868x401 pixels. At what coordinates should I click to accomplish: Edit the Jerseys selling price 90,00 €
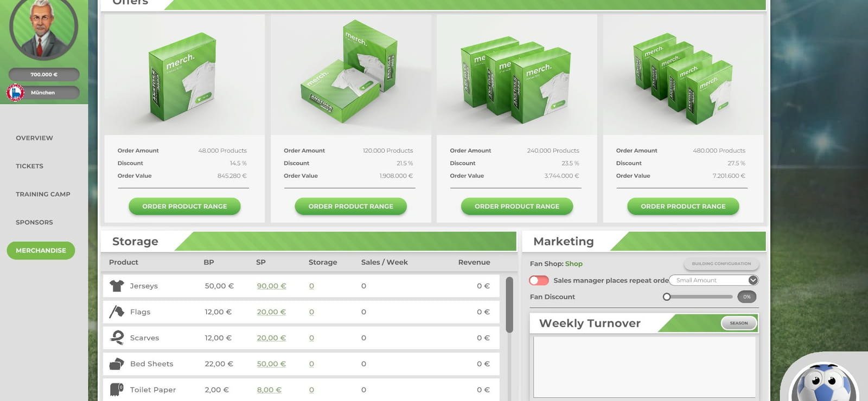point(271,286)
